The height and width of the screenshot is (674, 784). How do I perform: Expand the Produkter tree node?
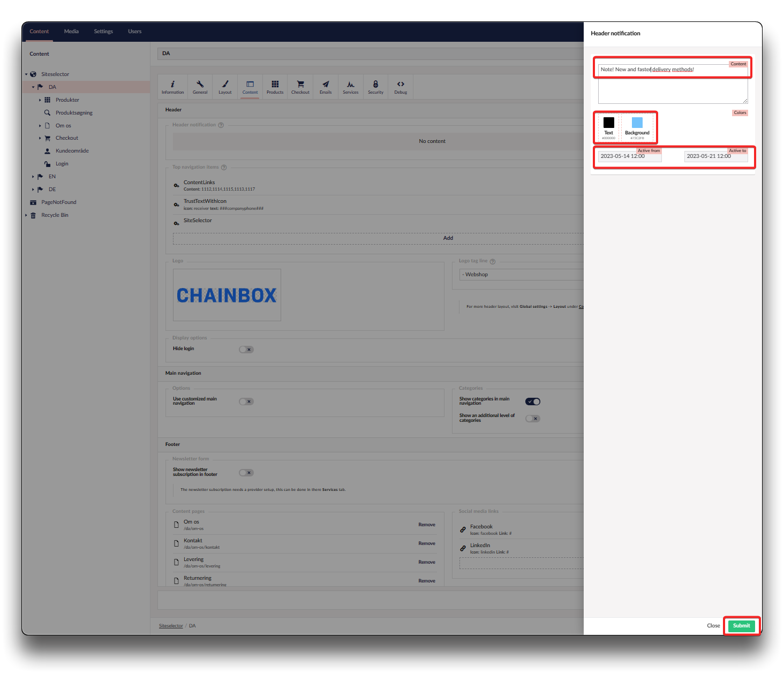(x=40, y=100)
